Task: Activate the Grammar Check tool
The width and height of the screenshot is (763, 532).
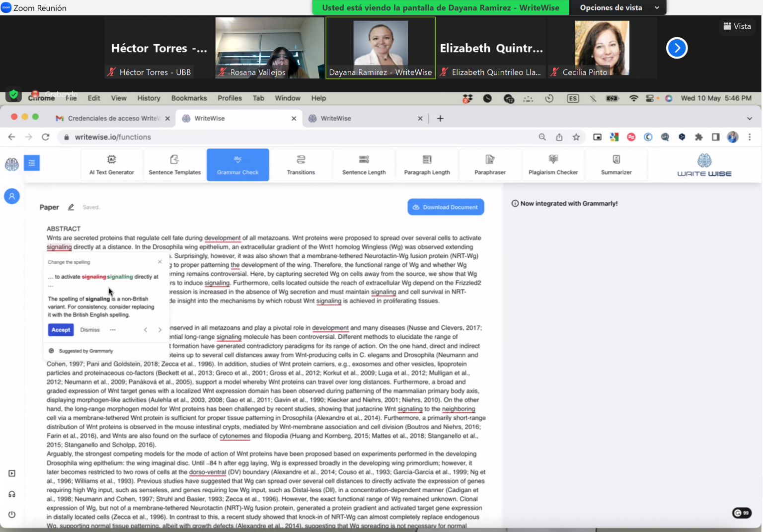Action: (x=237, y=164)
